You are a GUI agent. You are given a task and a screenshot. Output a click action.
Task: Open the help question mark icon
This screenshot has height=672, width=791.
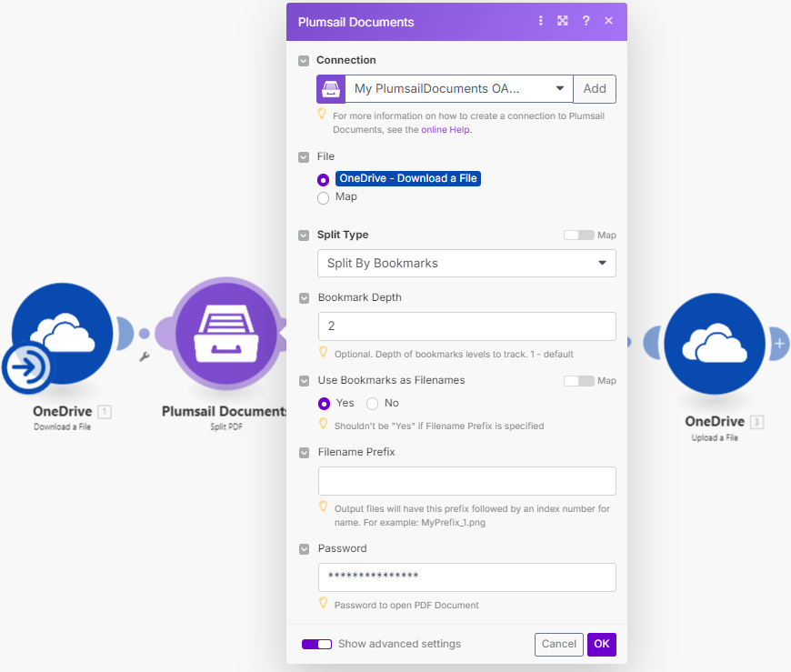(x=586, y=21)
